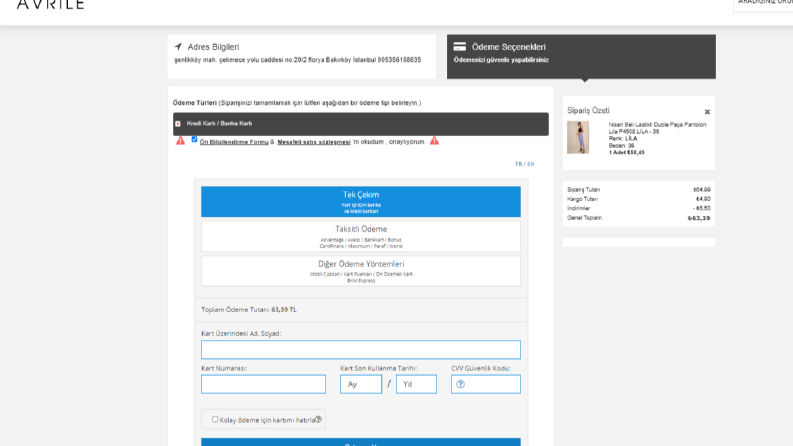
Task: Click the Sipariş Tutarı row
Action: tap(639, 190)
